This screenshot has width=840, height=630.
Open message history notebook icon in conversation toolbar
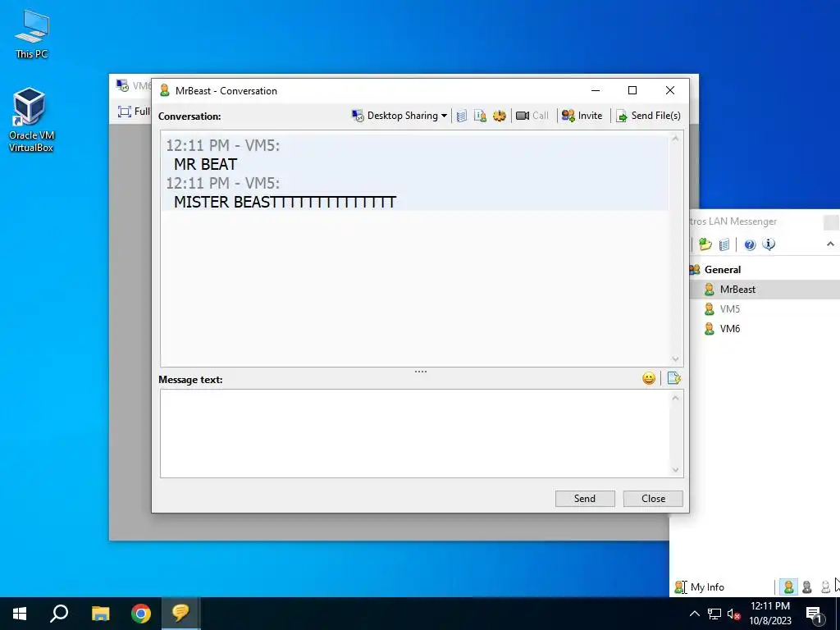[x=462, y=116]
